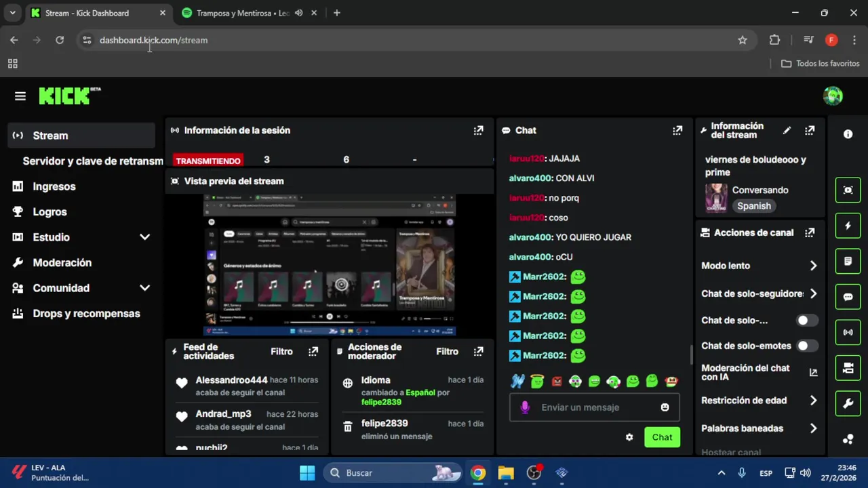Click the broadcast signal icon in right sidebar

tap(848, 333)
